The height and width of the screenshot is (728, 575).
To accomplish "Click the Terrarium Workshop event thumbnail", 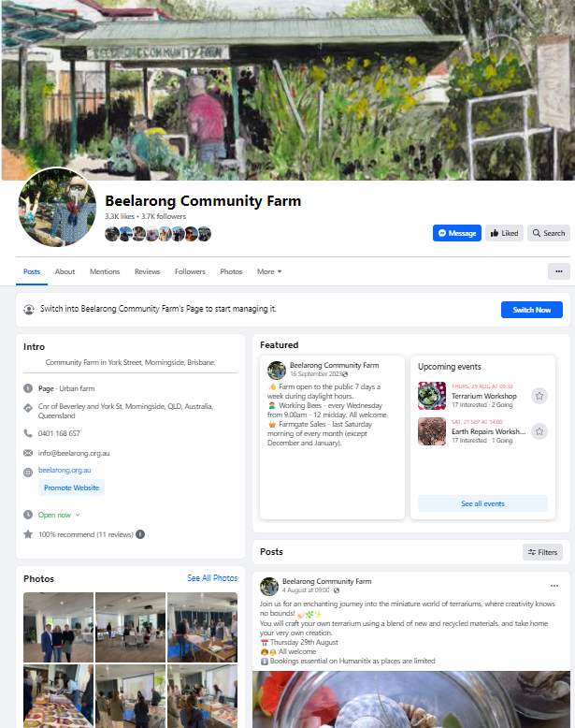I will point(432,396).
